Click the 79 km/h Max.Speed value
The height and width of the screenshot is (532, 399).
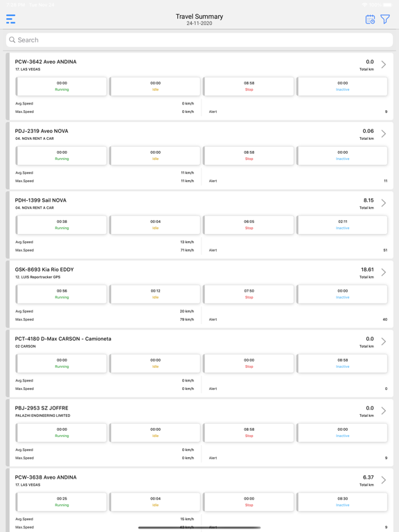click(x=187, y=319)
